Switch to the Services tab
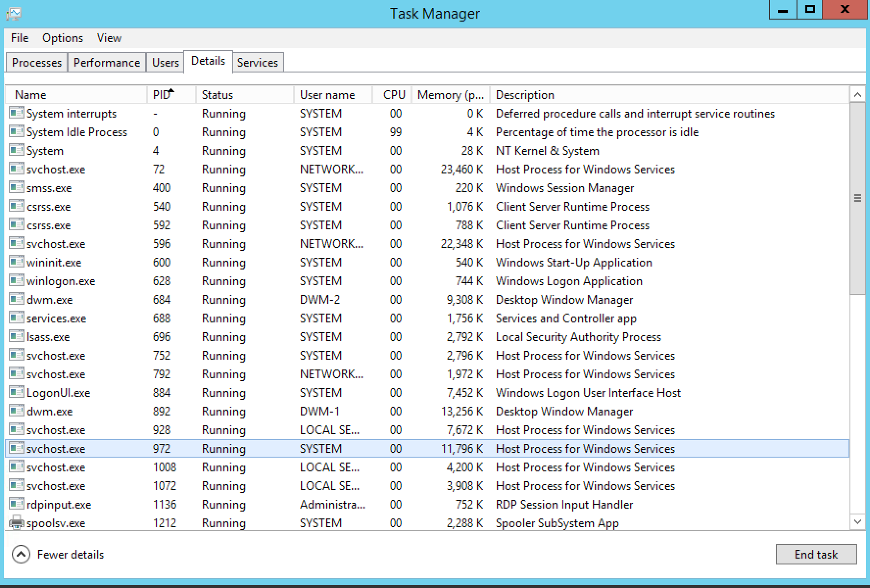 [258, 62]
